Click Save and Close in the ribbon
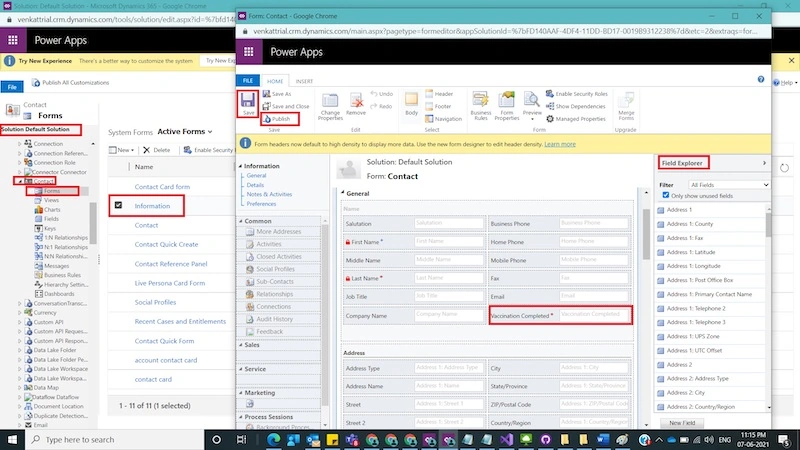Image resolution: width=800 pixels, height=450 pixels. [286, 106]
